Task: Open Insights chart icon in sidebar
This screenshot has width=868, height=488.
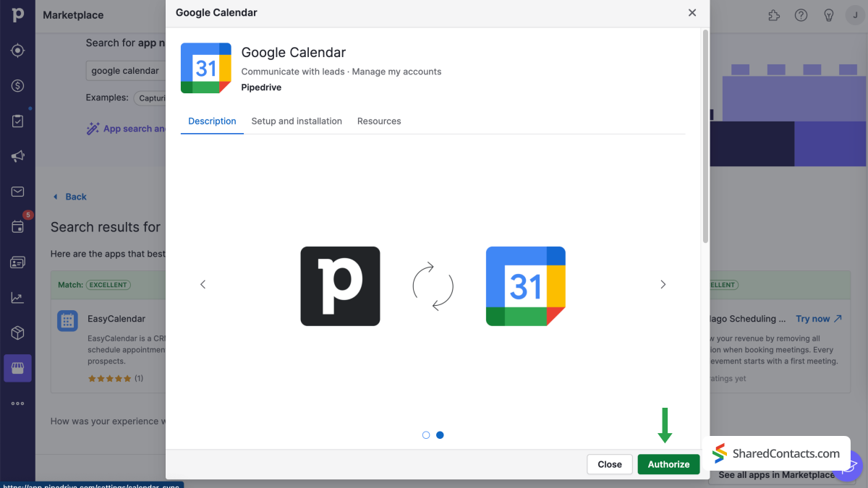Action: (x=17, y=298)
